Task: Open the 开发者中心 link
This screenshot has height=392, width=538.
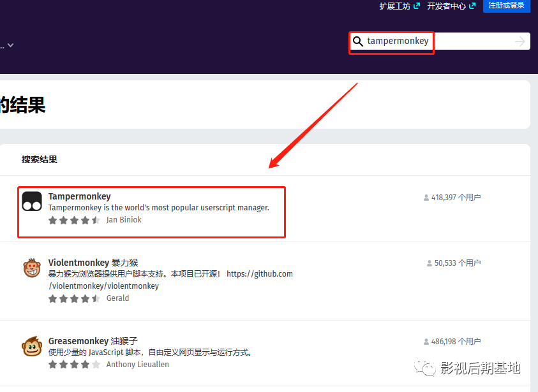Action: [446, 6]
